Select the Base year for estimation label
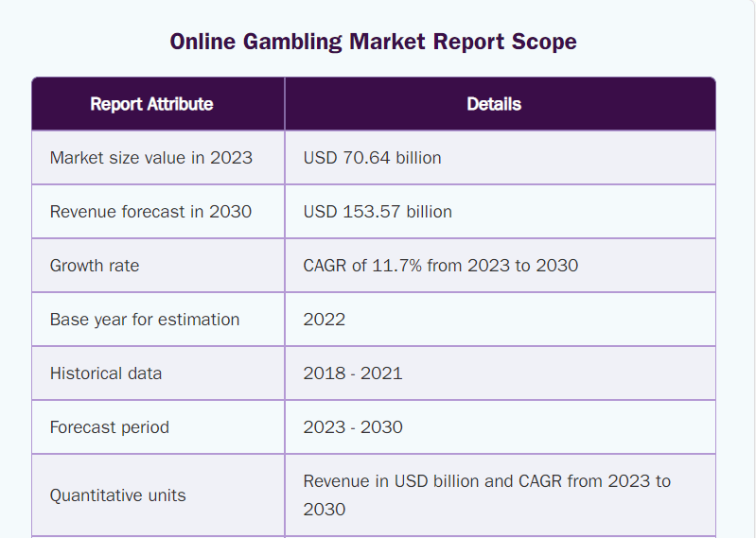756x538 pixels. [145, 320]
